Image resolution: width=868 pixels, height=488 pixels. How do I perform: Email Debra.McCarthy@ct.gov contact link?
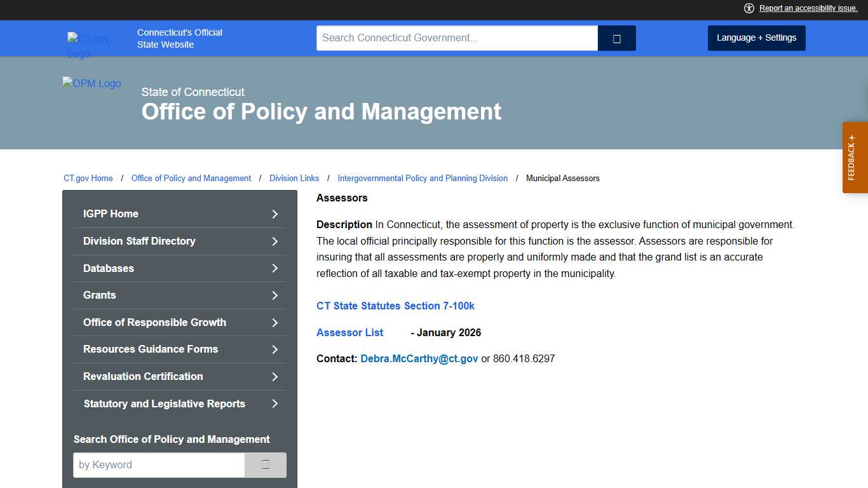419,358
